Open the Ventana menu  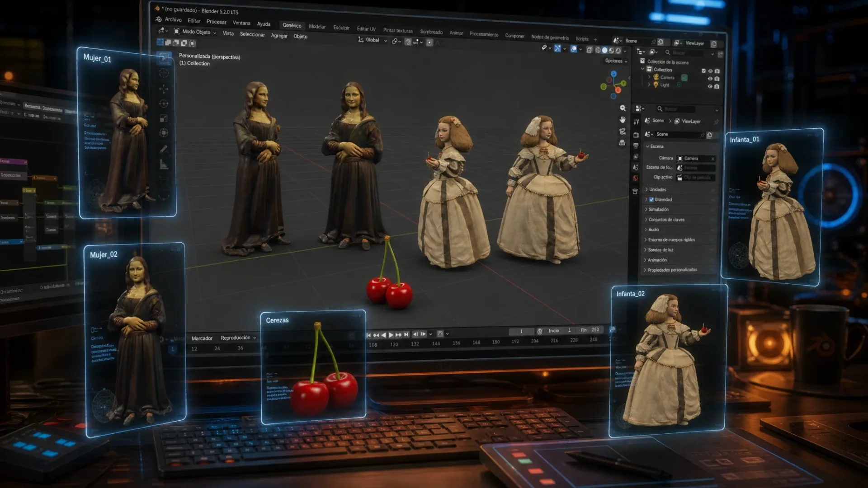tap(241, 23)
